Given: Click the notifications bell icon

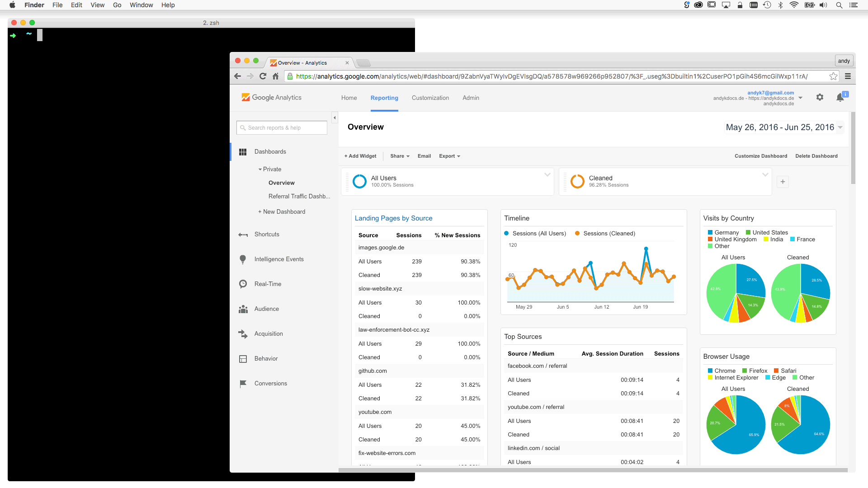Looking at the screenshot, I should pos(840,98).
